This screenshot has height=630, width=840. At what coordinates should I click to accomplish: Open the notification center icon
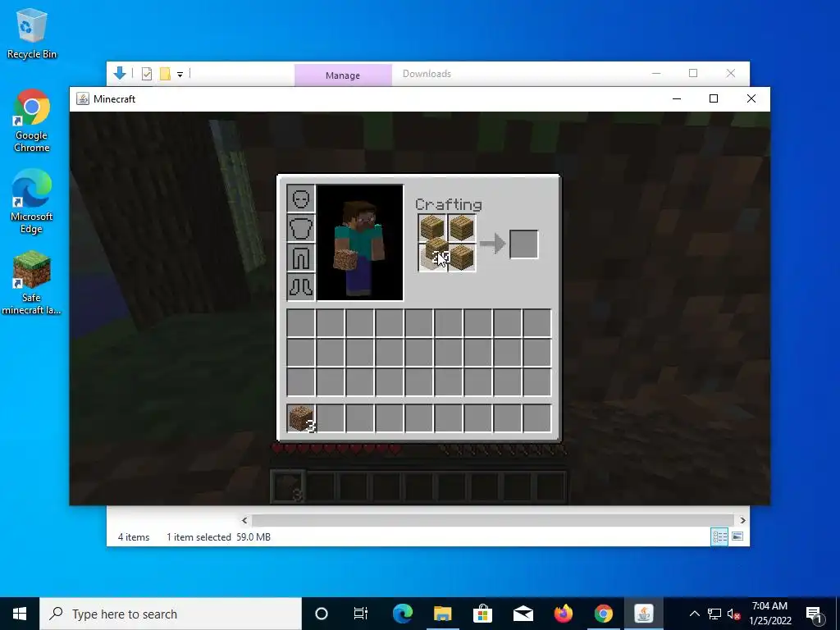(x=815, y=614)
